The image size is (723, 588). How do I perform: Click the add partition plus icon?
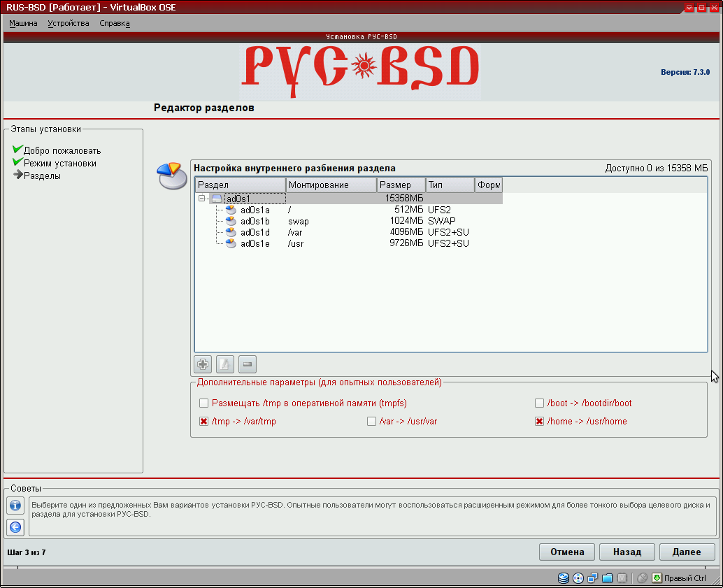click(x=203, y=364)
